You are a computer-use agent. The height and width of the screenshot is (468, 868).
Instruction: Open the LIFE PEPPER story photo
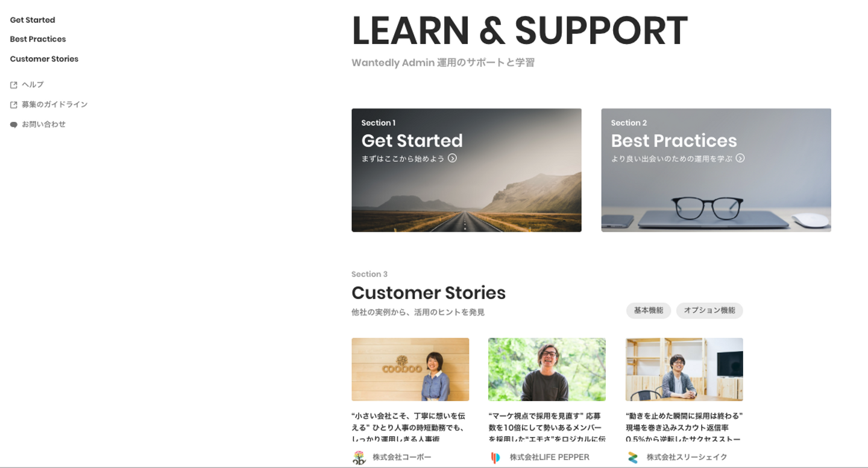click(x=547, y=369)
